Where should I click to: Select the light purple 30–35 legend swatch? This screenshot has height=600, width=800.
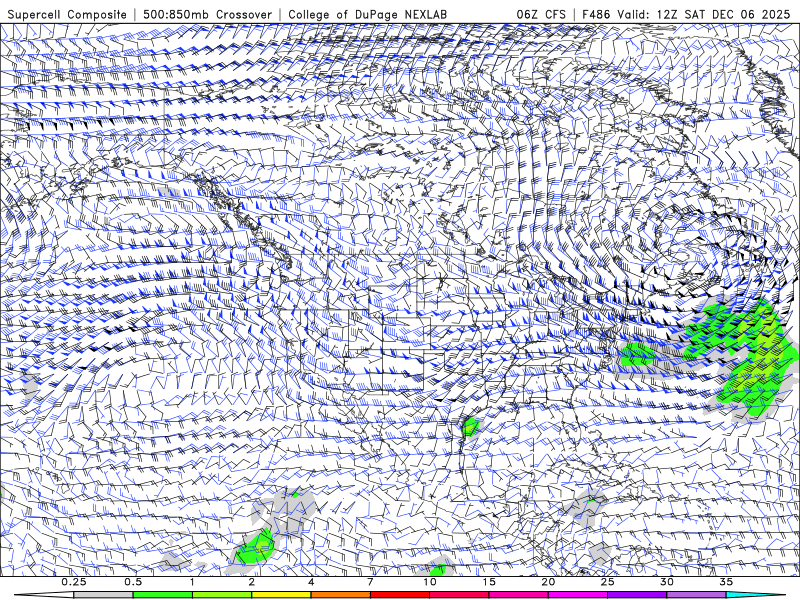click(x=696, y=595)
